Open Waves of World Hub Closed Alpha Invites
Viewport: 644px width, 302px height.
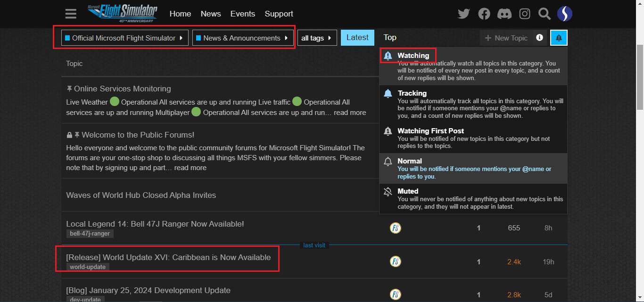(141, 195)
